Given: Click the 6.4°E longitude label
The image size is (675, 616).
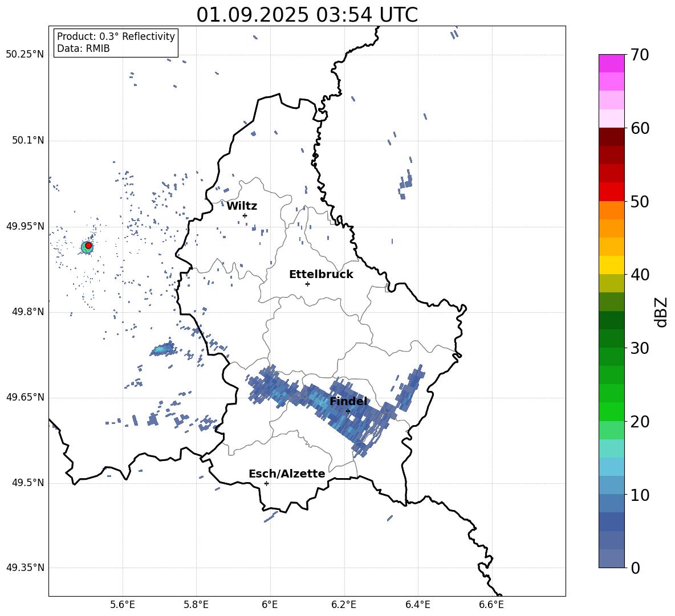Looking at the screenshot, I should coord(417,605).
